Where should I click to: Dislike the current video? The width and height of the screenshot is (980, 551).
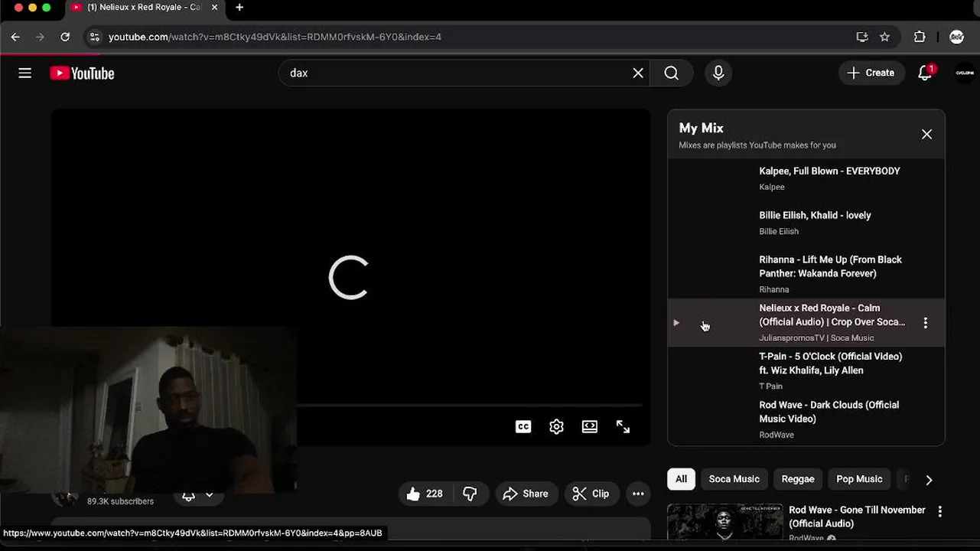470,494
